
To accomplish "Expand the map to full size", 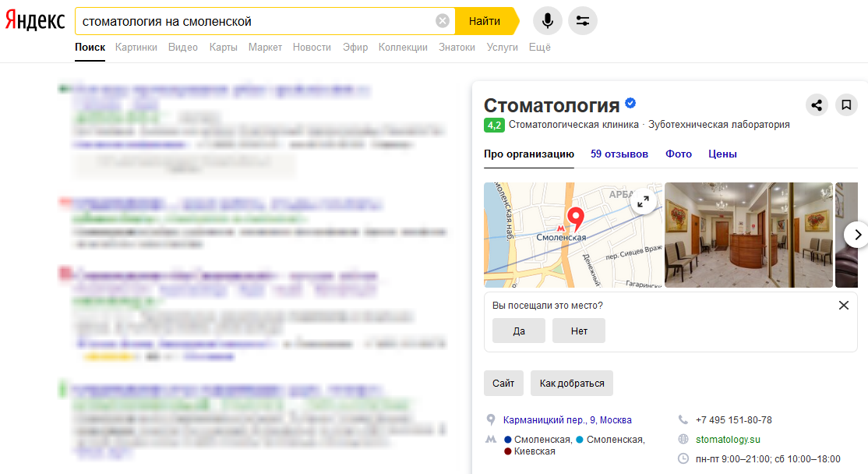I will (643, 202).
